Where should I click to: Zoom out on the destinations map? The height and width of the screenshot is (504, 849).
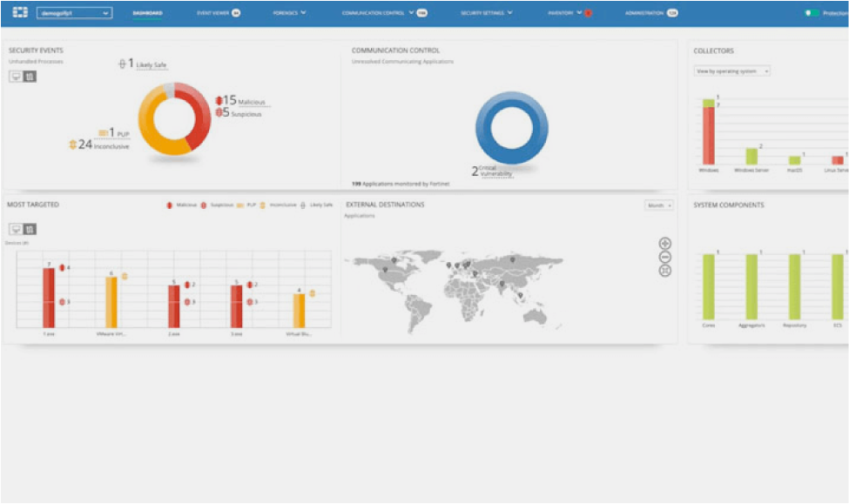coord(665,257)
